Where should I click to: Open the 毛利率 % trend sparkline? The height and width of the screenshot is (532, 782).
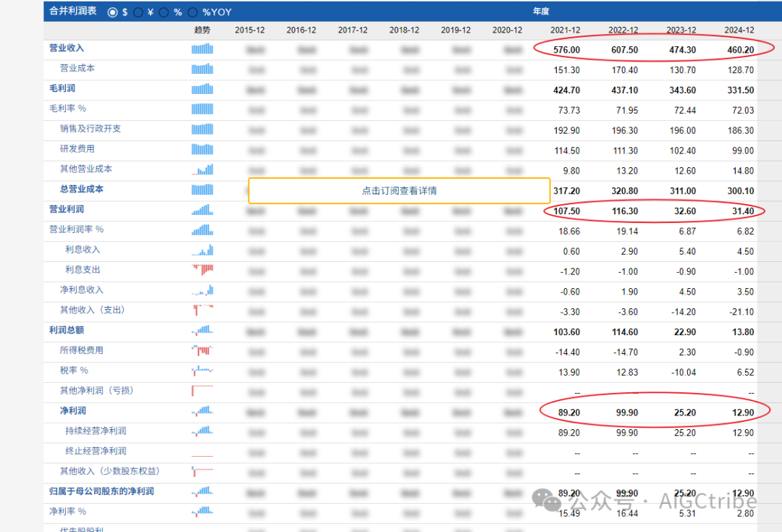tap(203, 109)
